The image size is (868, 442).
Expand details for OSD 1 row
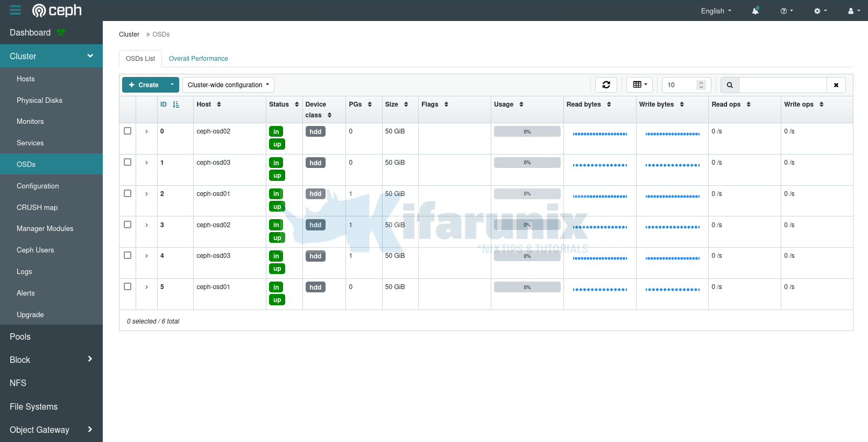coord(146,163)
